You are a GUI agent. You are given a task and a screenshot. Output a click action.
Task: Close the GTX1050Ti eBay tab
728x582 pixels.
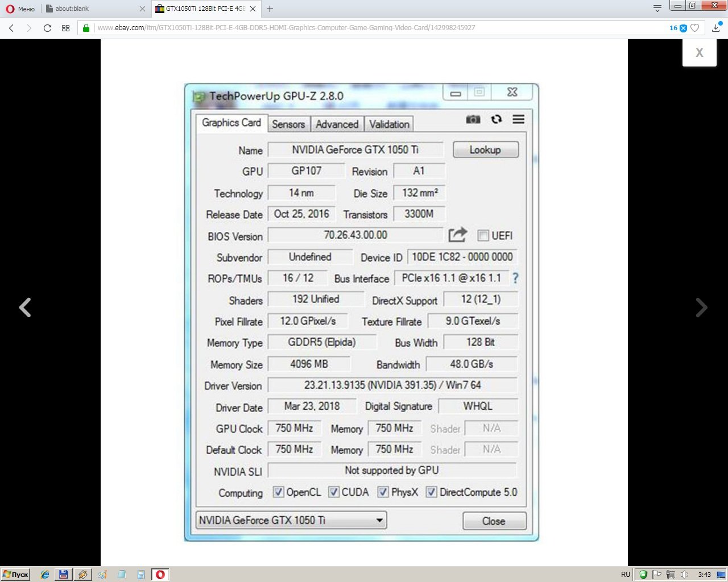coord(253,9)
